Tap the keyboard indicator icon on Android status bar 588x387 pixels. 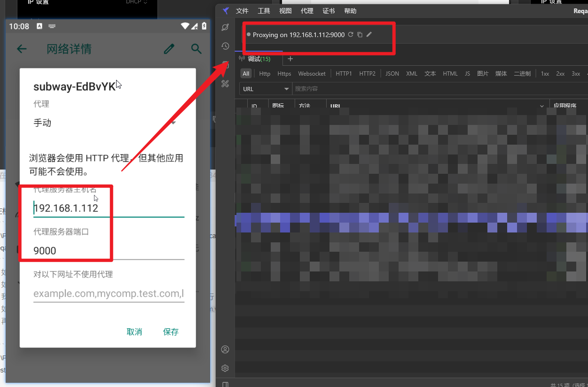tap(52, 26)
